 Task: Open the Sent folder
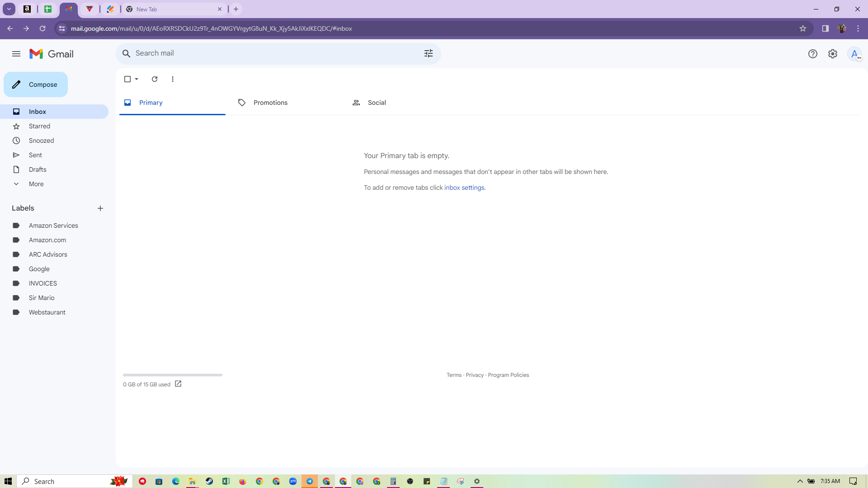(54, 155)
